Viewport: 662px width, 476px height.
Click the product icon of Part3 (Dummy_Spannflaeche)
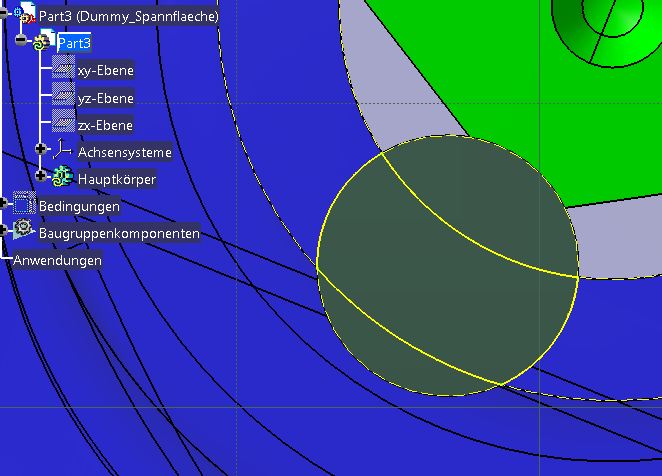(x=25, y=12)
